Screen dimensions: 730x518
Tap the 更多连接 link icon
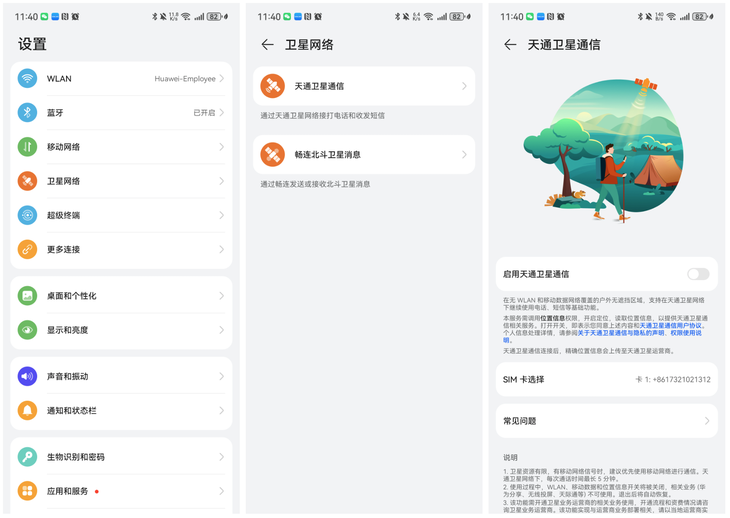[x=27, y=249]
